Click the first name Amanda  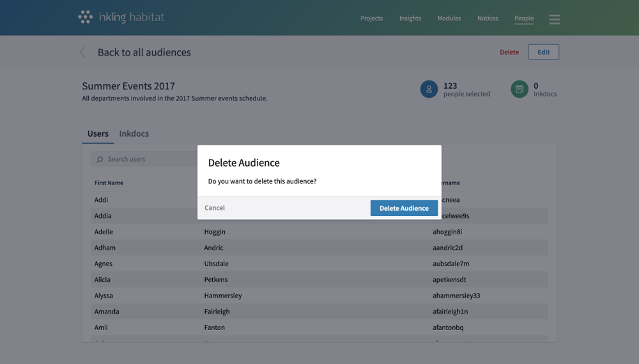[x=107, y=312]
